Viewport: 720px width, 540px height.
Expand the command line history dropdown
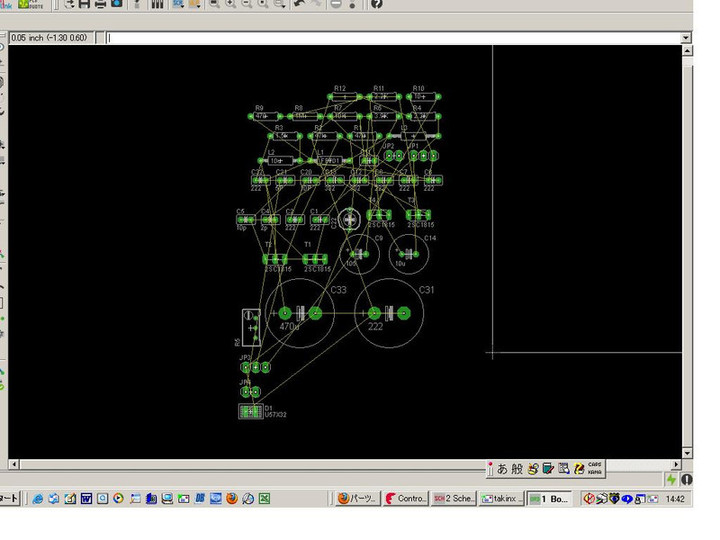685,38
